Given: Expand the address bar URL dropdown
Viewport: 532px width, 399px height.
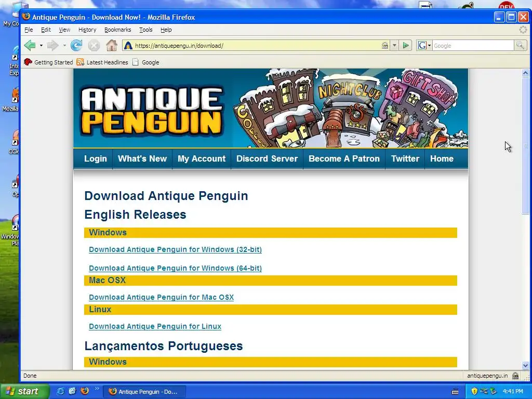Looking at the screenshot, I should [x=394, y=46].
